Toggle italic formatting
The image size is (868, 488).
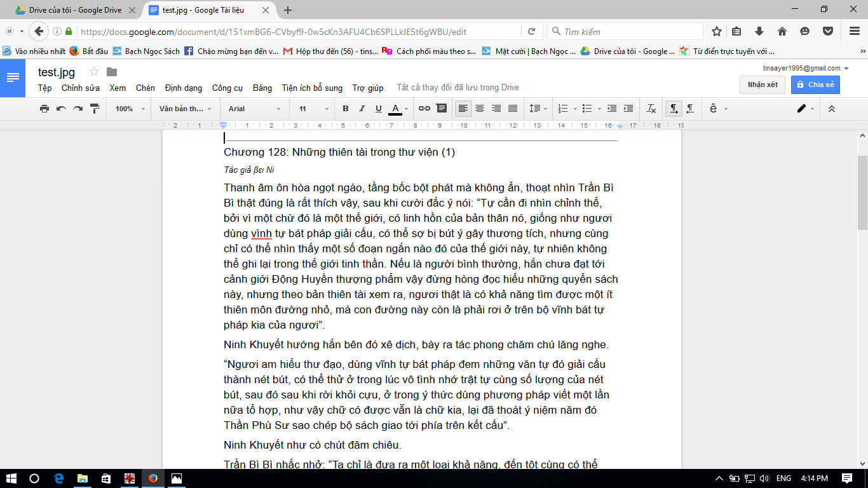click(x=362, y=109)
